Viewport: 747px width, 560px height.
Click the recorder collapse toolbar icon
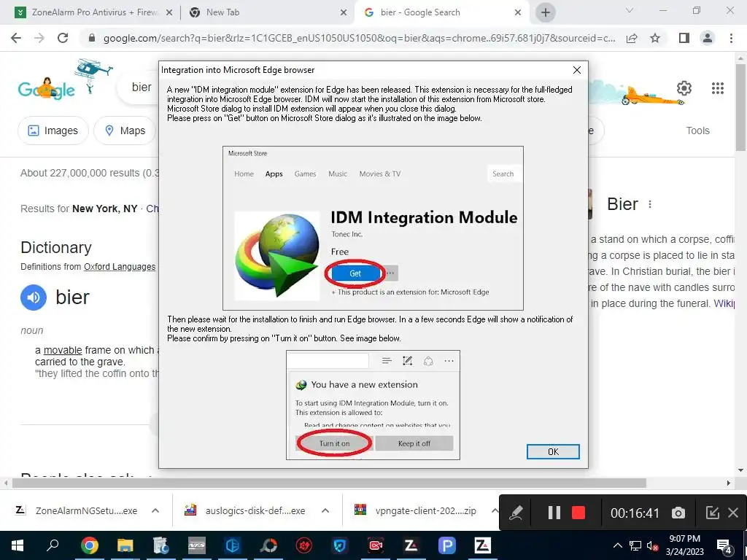click(x=712, y=513)
